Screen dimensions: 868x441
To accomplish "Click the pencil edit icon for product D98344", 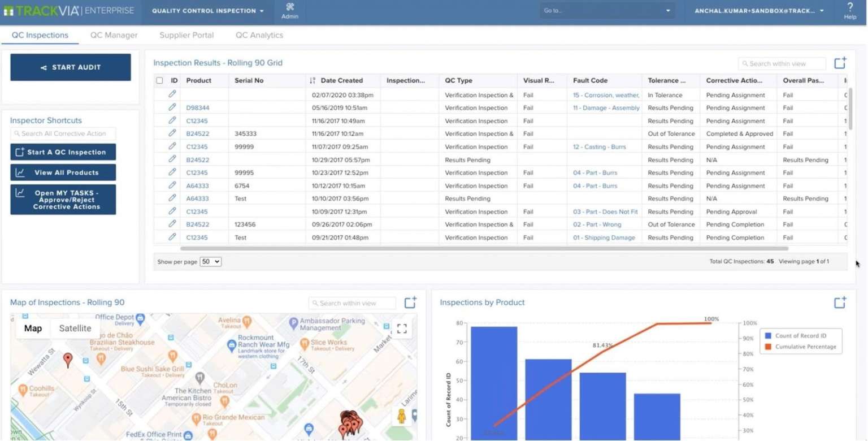I will coord(173,107).
